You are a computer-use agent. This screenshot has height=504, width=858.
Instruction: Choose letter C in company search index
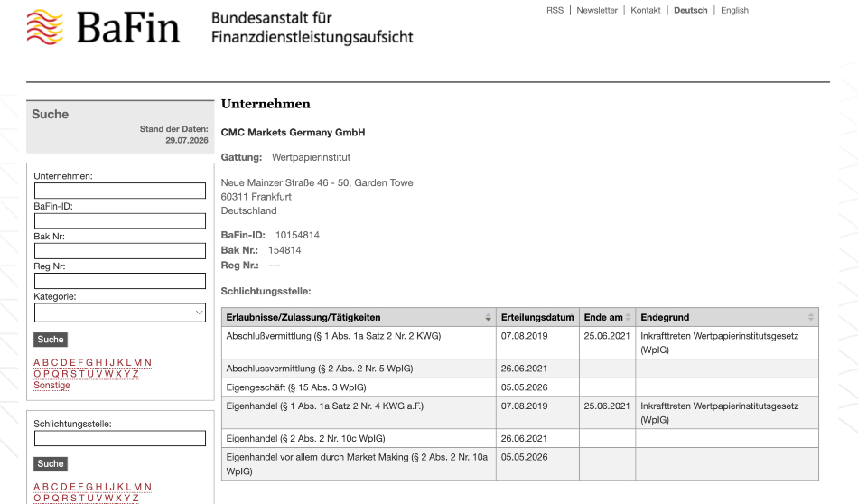[x=54, y=363]
